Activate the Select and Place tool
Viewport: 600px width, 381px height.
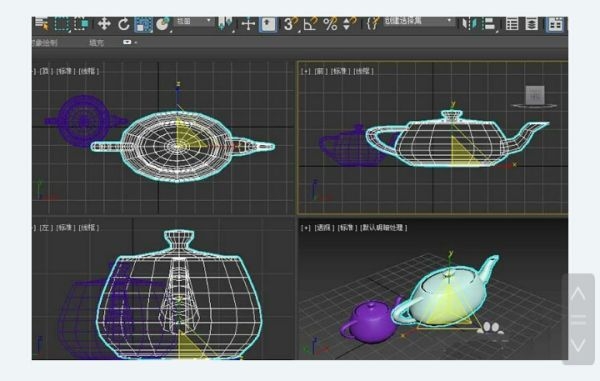coord(163,24)
